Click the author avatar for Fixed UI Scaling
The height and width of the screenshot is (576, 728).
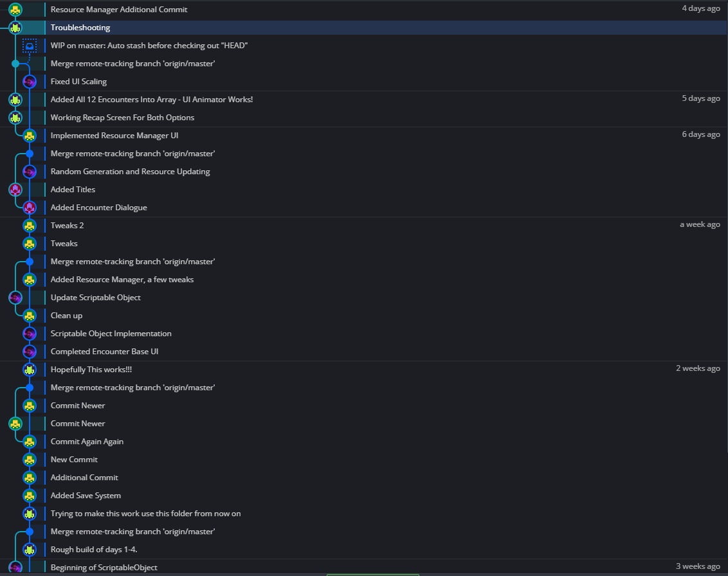coord(30,82)
